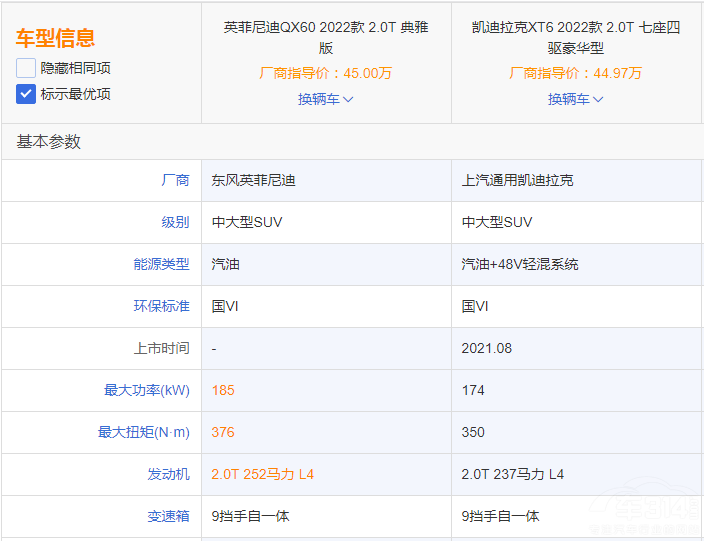Click the 基本参数 section header

[x=48, y=142]
